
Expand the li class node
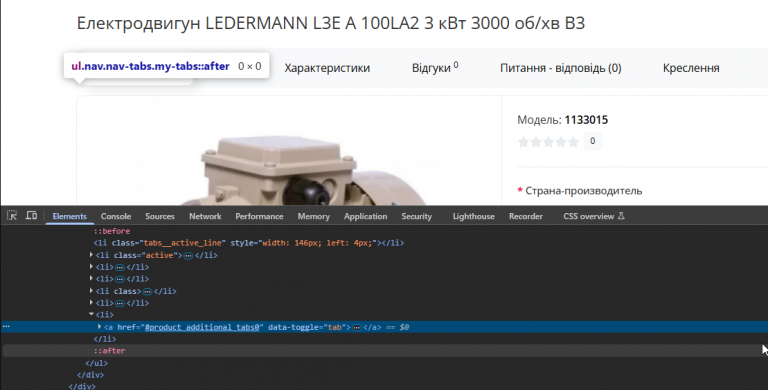pos(92,291)
